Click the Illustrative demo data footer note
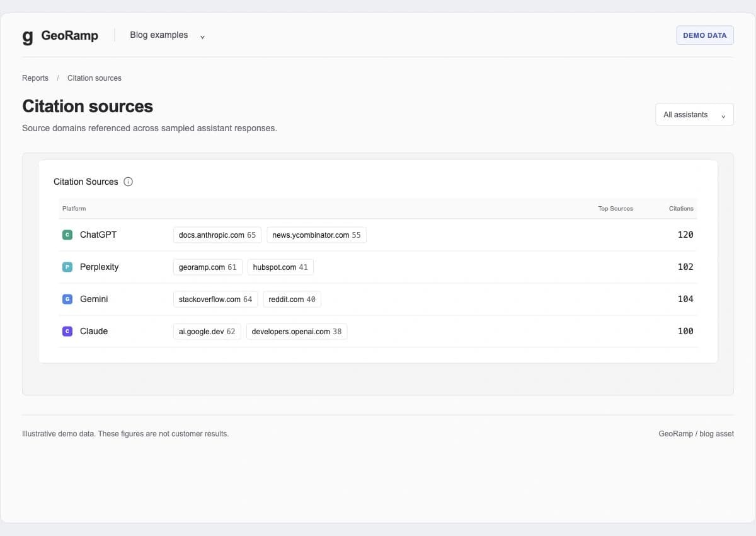 (x=125, y=434)
